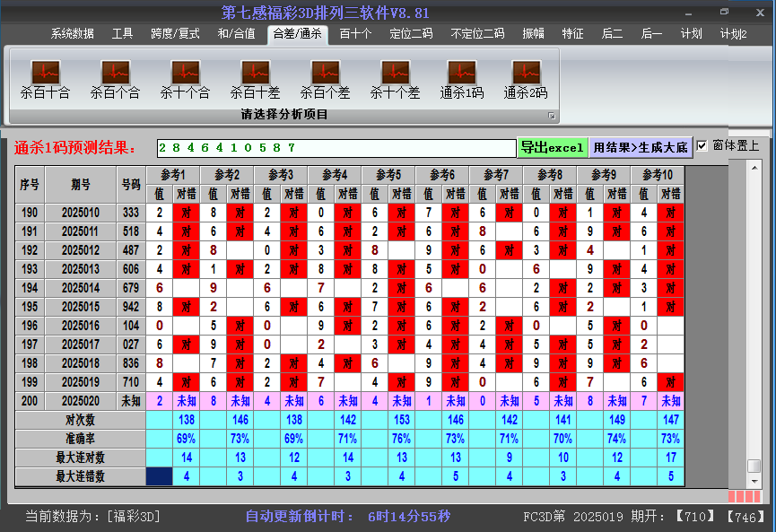Click the table scrollbar down arrow
This screenshot has height=532, width=776.
(x=754, y=481)
